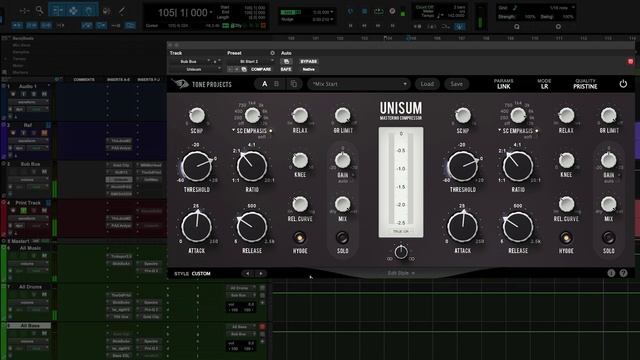The height and width of the screenshot is (360, 640).
Task: Click the return to start transport button
Action: (350, 26)
